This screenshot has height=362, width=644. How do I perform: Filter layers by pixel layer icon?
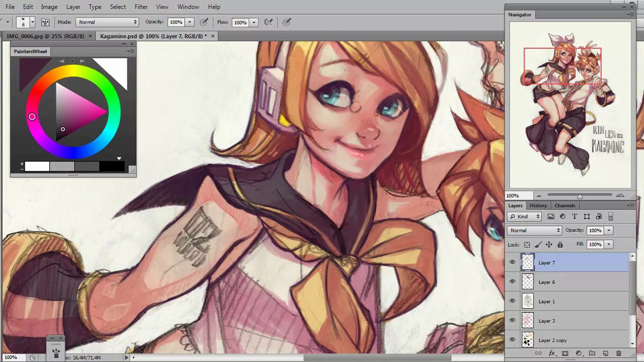551,217
